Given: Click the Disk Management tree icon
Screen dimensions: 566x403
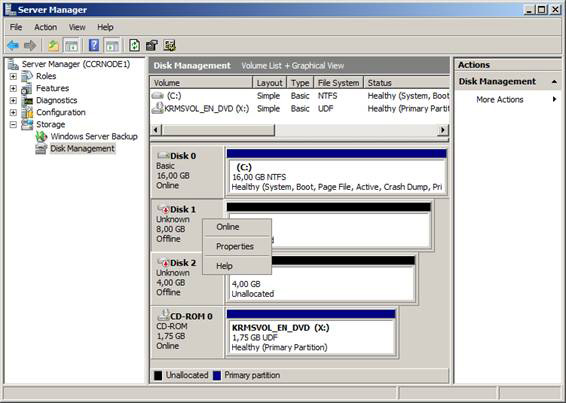Looking at the screenshot, I should coord(41,149).
